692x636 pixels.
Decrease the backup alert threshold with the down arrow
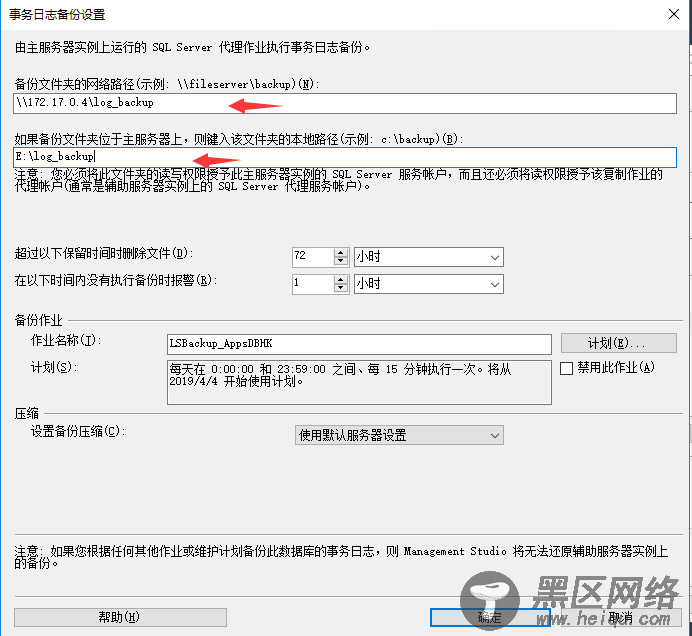pos(341,289)
